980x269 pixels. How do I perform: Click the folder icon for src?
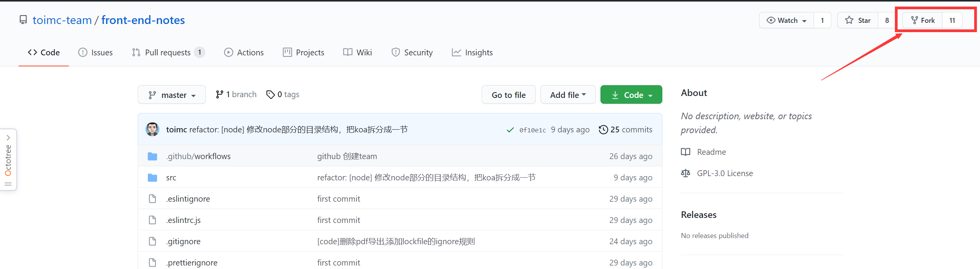click(x=152, y=178)
